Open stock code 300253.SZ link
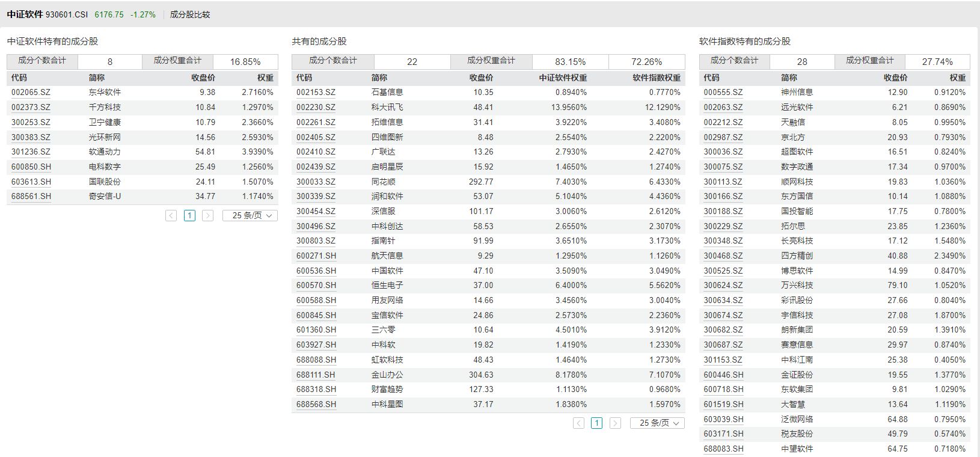Image resolution: width=980 pixels, height=457 pixels. [x=31, y=122]
